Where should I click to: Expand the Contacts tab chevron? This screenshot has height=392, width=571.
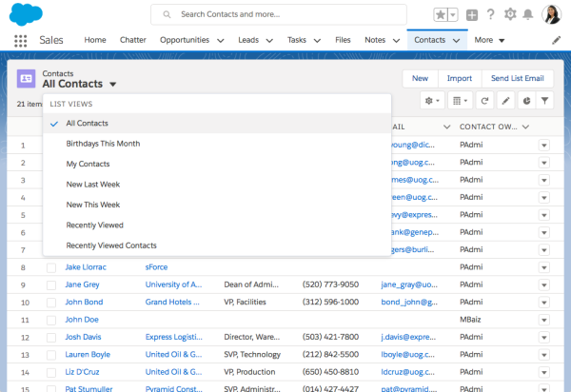(x=456, y=41)
